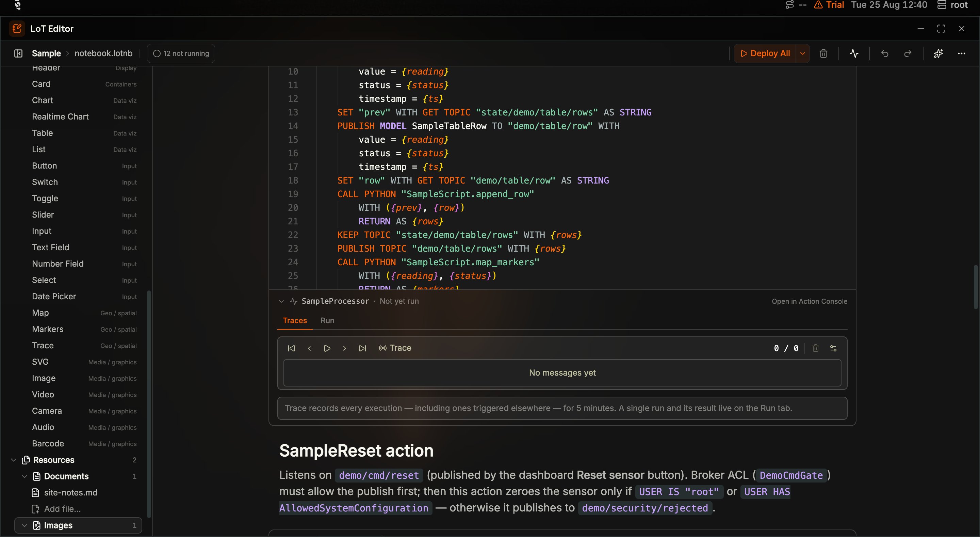Click the notebook vertical scrollbar
The image size is (980, 537).
tap(976, 287)
